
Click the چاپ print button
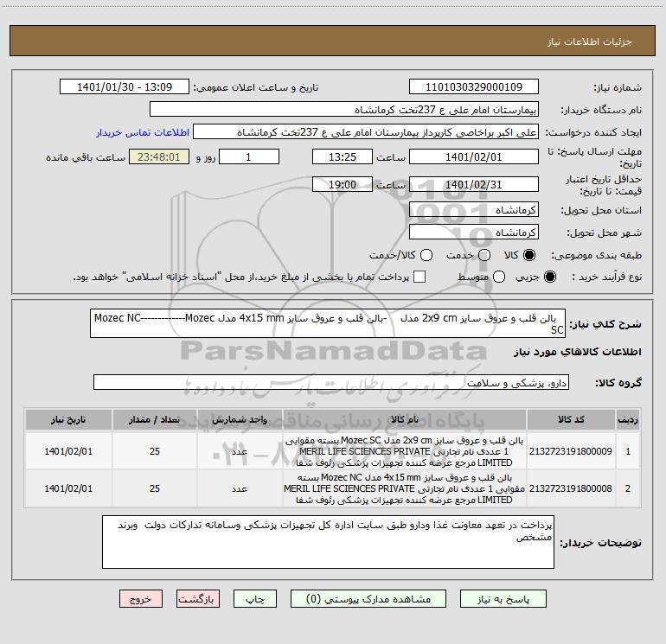click(255, 598)
